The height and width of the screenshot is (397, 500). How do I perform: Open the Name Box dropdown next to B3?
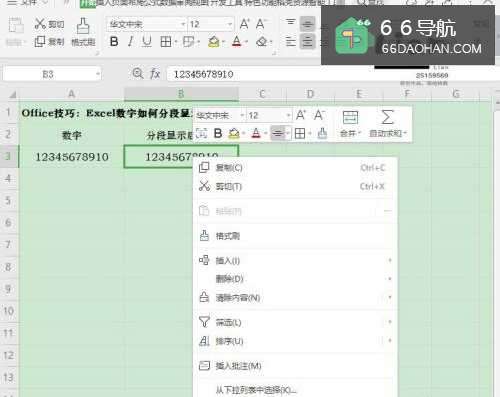point(98,74)
